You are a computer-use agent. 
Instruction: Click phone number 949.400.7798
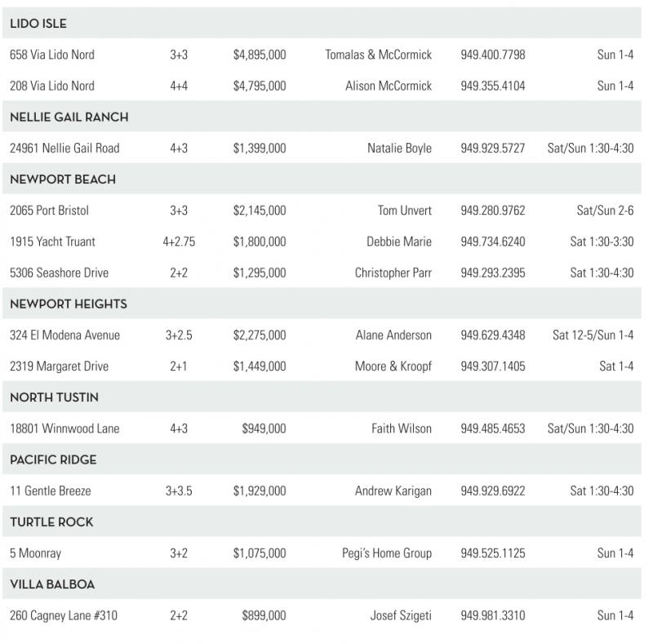[492, 55]
